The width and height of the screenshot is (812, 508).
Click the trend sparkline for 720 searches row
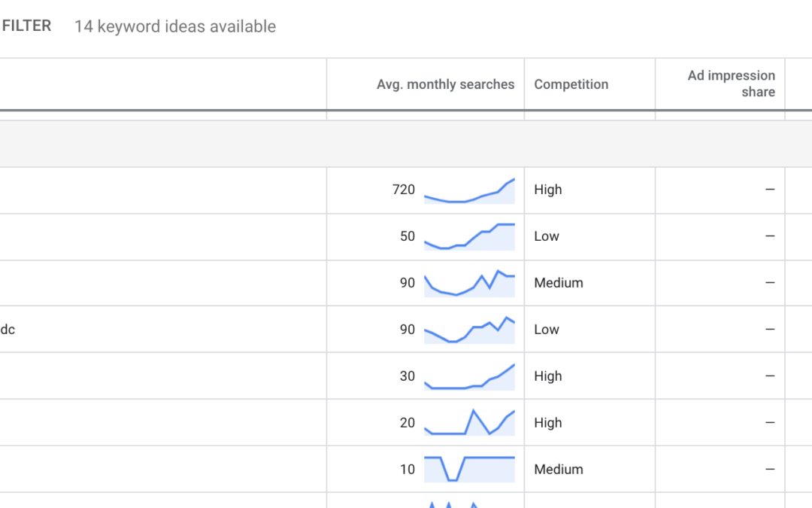469,191
